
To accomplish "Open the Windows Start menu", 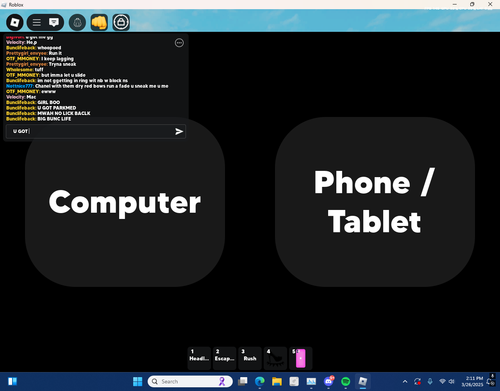I will (x=137, y=381).
